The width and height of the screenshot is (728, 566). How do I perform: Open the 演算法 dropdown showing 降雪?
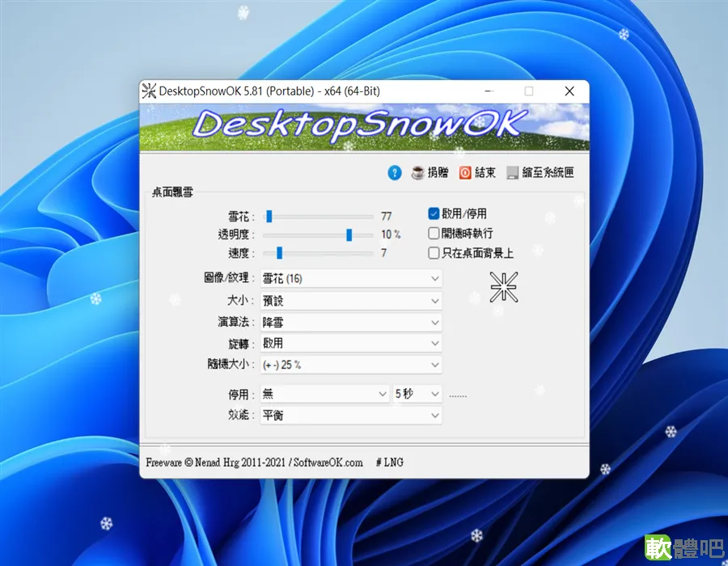coord(351,322)
